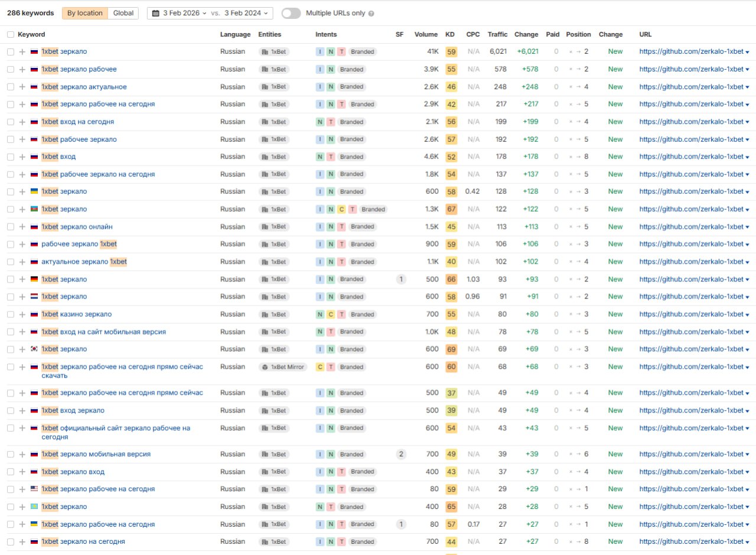Select the checkbox for "актуальное зеркало 1xbet"

pos(11,262)
